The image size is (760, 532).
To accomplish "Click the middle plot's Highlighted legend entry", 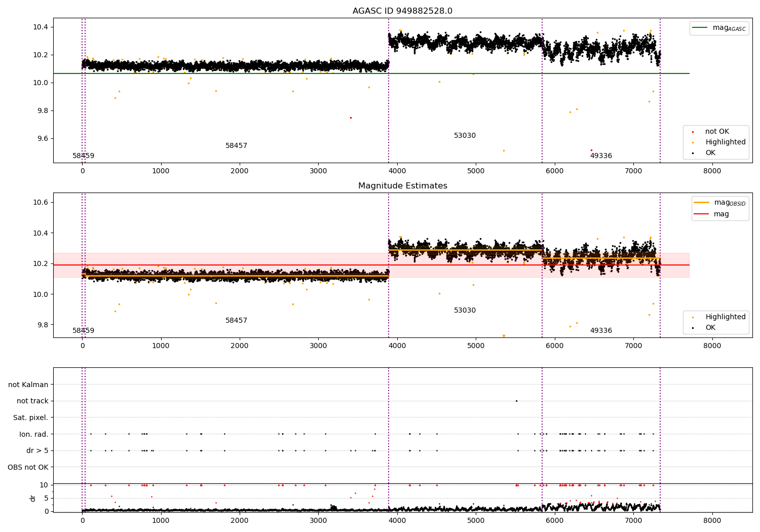I will click(719, 317).
